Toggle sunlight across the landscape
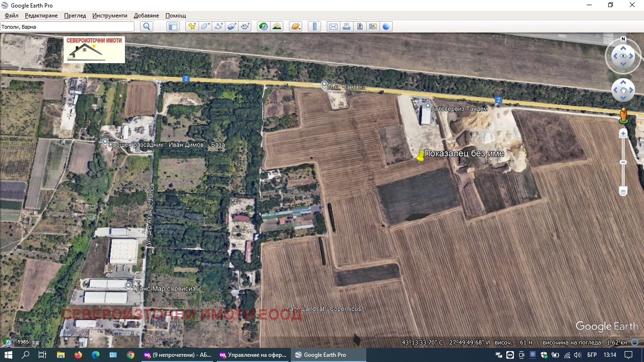Viewport: 644px width, 362px height. (x=277, y=26)
